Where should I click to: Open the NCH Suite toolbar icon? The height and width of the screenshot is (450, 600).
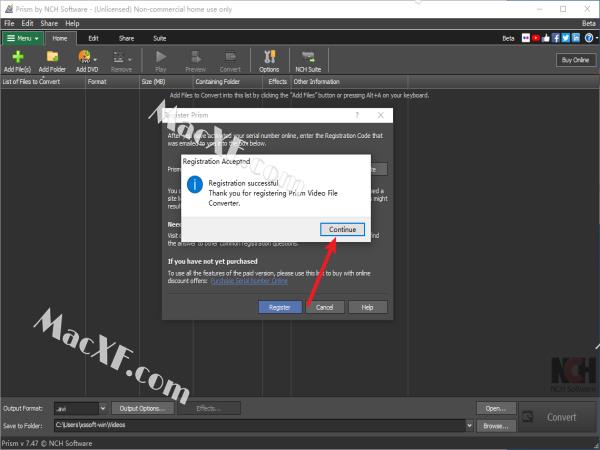click(x=307, y=58)
